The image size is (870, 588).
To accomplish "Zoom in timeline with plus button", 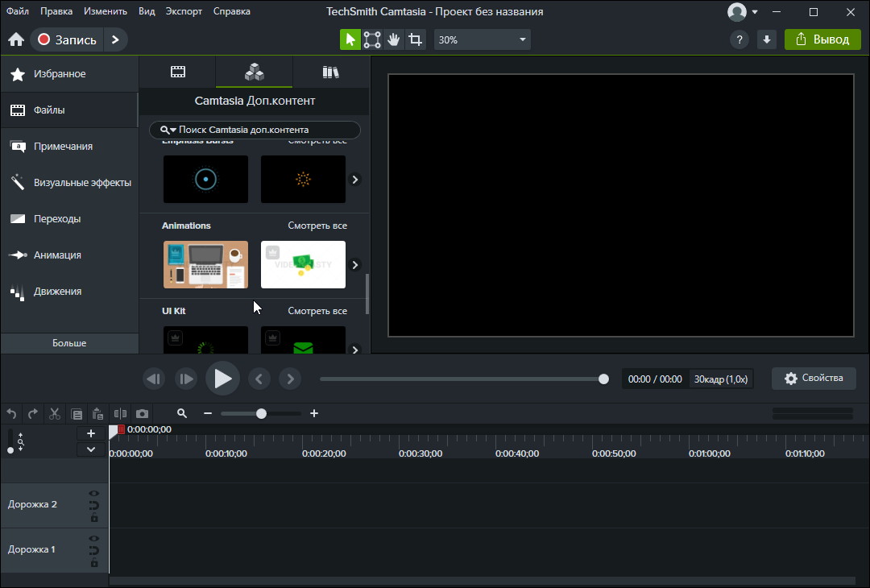I will (314, 413).
